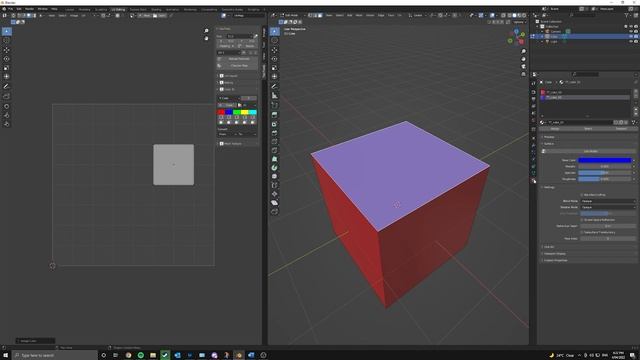The height and width of the screenshot is (360, 640).
Task: Open the Render menu
Action: [29, 9]
